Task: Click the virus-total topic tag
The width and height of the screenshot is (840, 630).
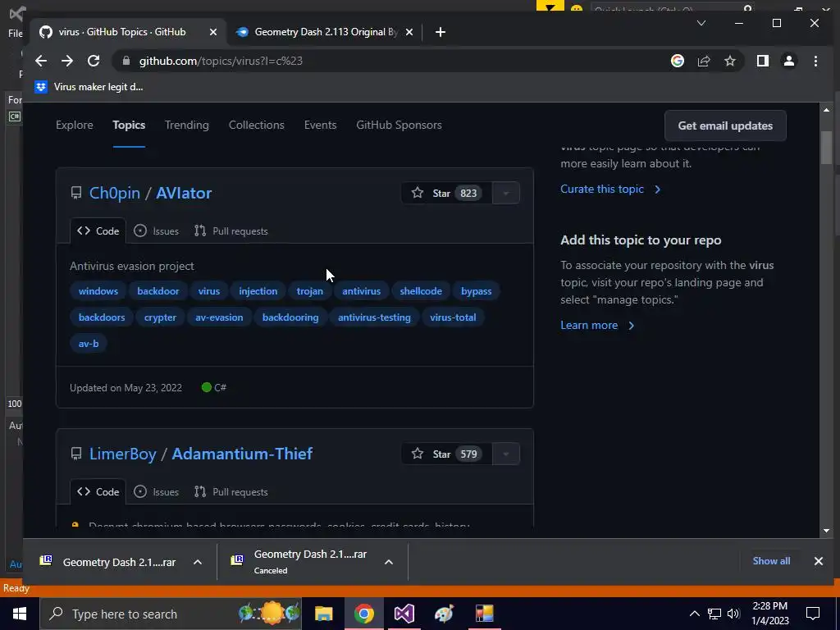Action: tap(453, 317)
